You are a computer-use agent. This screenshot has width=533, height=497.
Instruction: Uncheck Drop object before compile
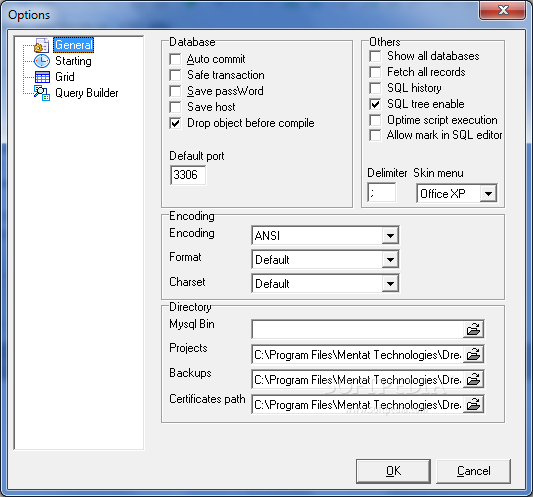pos(175,123)
